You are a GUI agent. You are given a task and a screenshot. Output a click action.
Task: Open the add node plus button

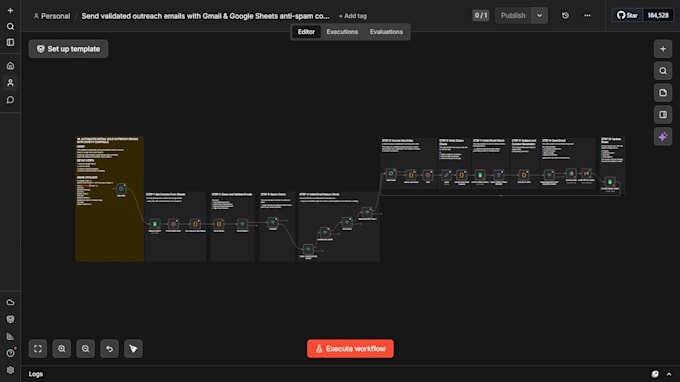click(663, 49)
